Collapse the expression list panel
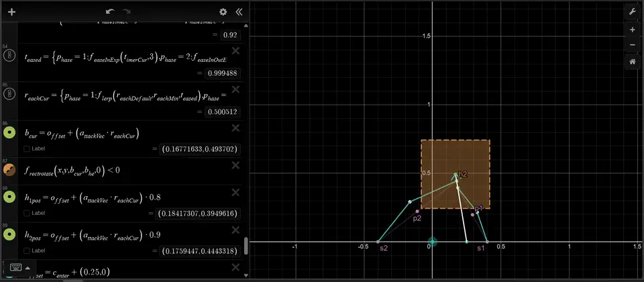The width and height of the screenshot is (644, 282). (x=239, y=12)
